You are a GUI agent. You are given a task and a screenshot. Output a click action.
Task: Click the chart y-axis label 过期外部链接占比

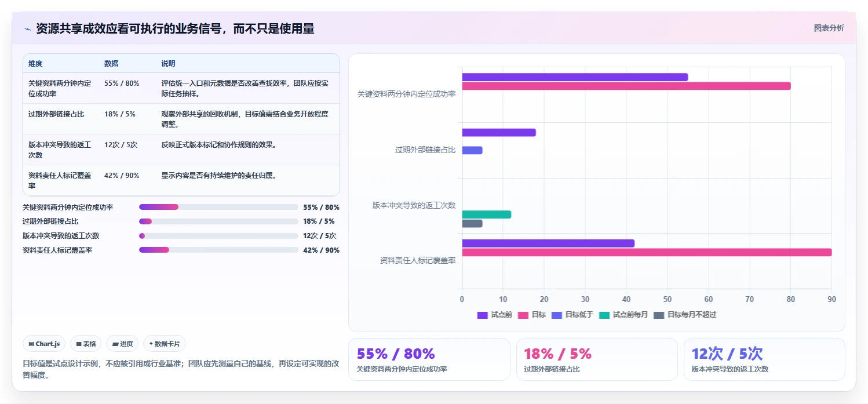(x=425, y=150)
